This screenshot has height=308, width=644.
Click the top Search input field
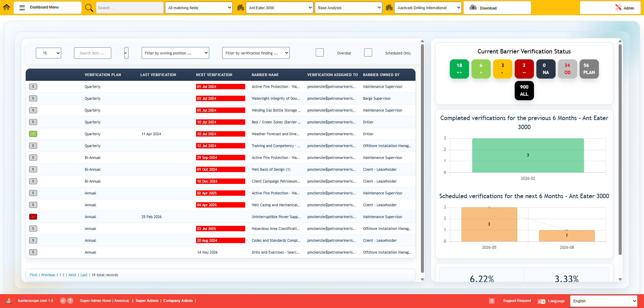point(129,8)
